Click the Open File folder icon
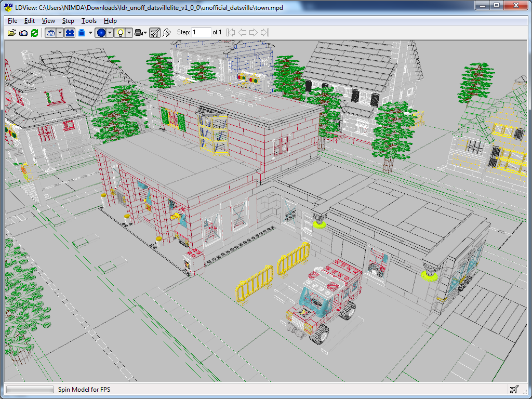The width and height of the screenshot is (532, 399). pyautogui.click(x=11, y=33)
